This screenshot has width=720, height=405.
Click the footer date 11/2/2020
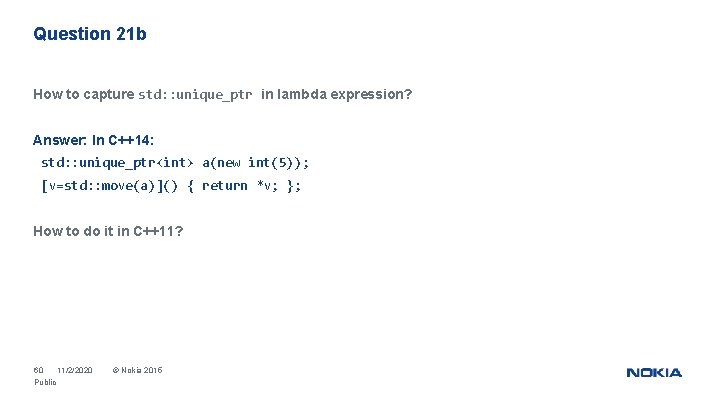click(75, 370)
